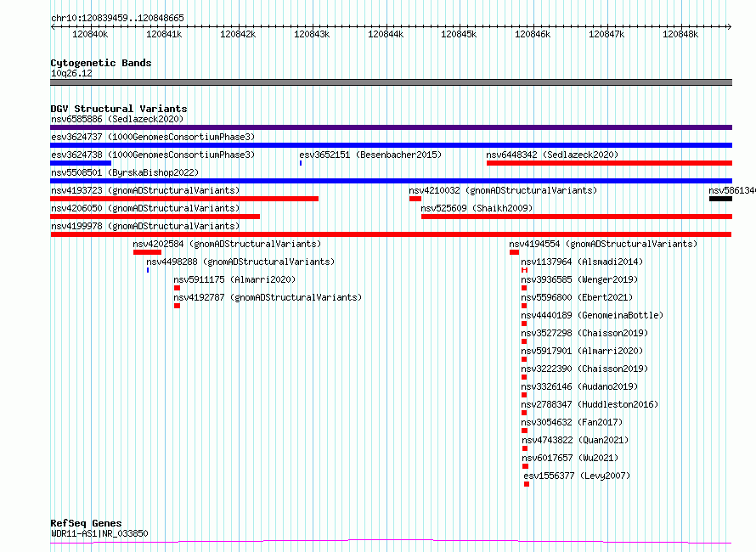Viewport: 756px width, 552px height.
Task: Open nsv4192787 gnomAD variant label
Action: click(x=268, y=297)
